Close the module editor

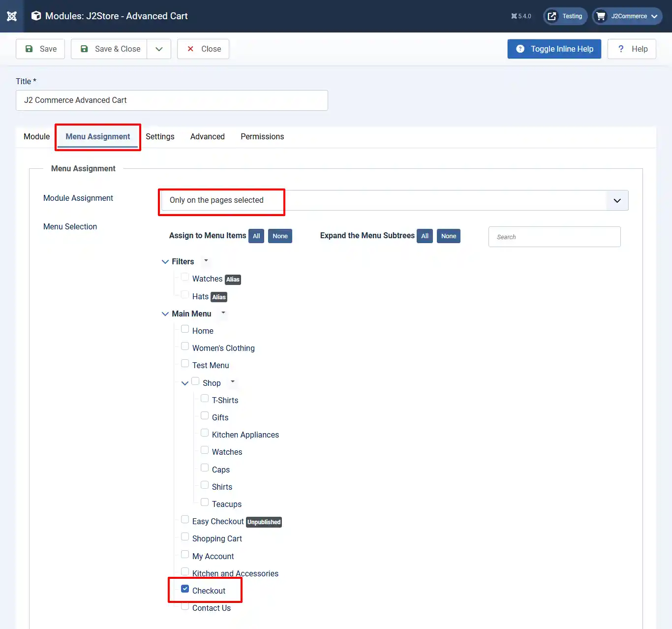click(x=203, y=49)
